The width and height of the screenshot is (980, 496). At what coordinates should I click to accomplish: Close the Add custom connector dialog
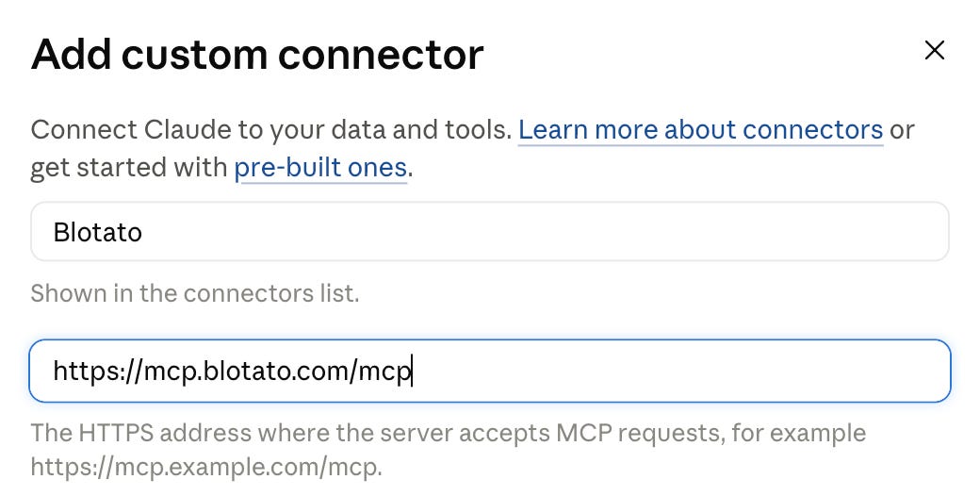click(x=935, y=50)
